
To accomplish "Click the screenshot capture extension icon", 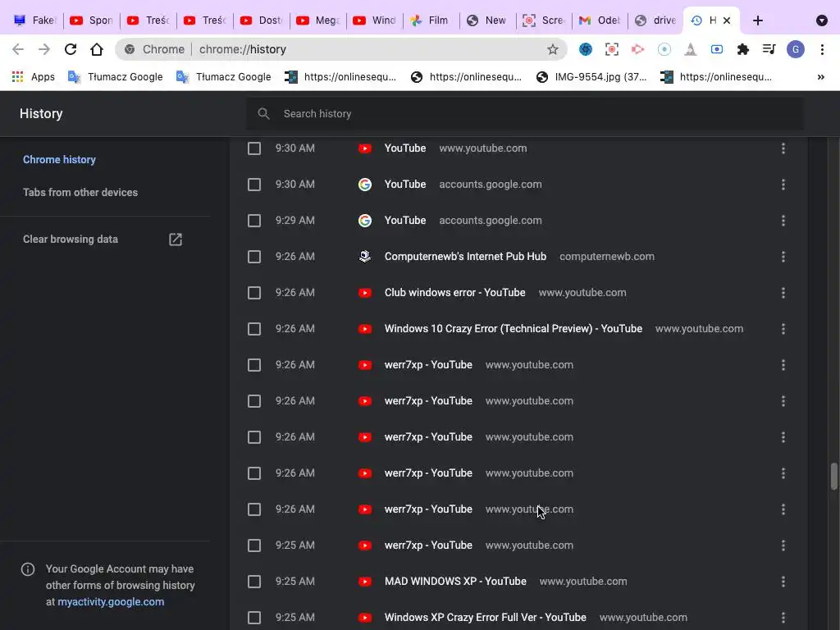I will [611, 49].
